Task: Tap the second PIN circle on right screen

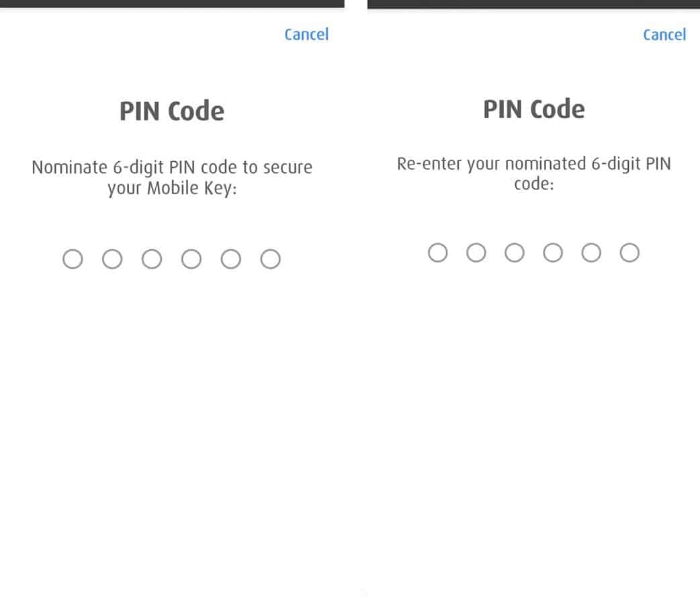Action: 476,252
